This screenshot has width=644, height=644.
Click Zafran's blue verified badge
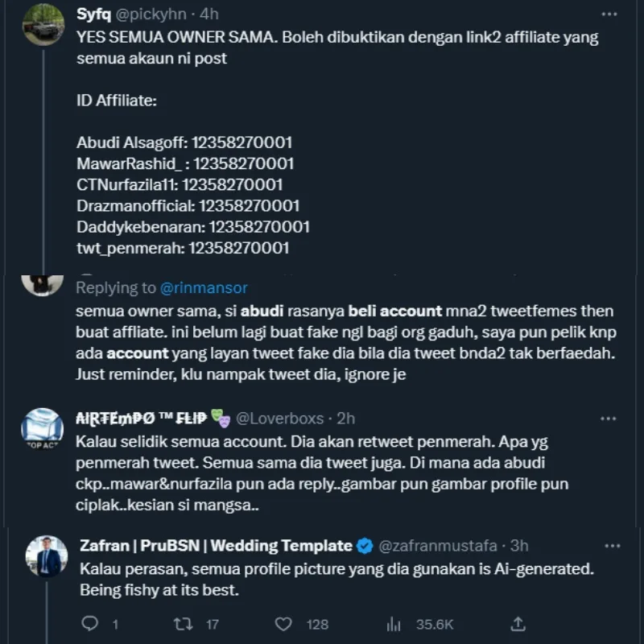(x=365, y=546)
